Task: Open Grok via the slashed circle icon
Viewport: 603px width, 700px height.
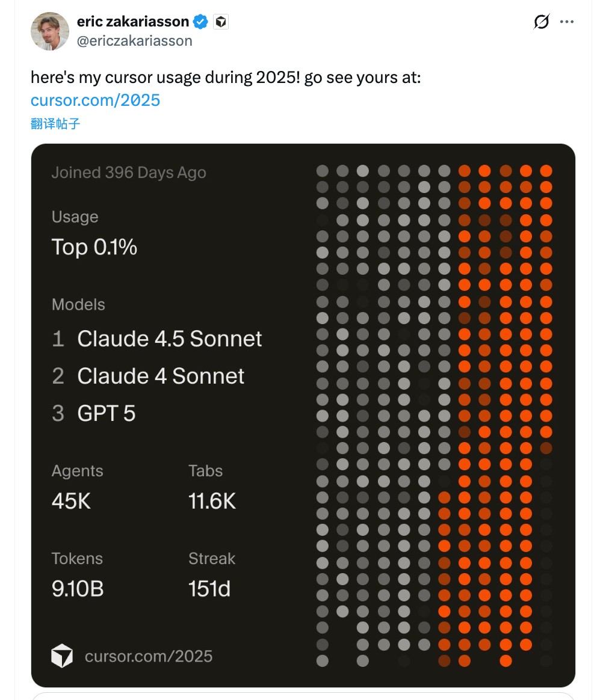Action: click(x=542, y=22)
